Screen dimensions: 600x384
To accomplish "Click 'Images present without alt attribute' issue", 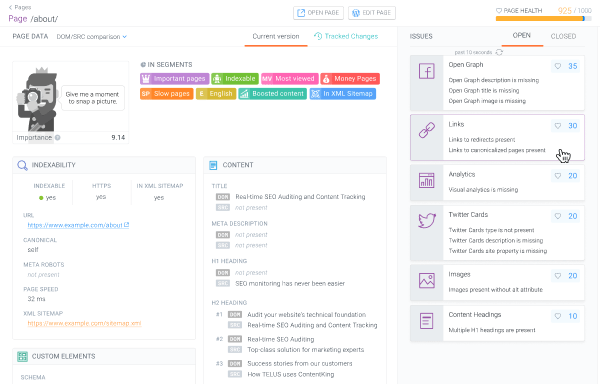I will [496, 290].
